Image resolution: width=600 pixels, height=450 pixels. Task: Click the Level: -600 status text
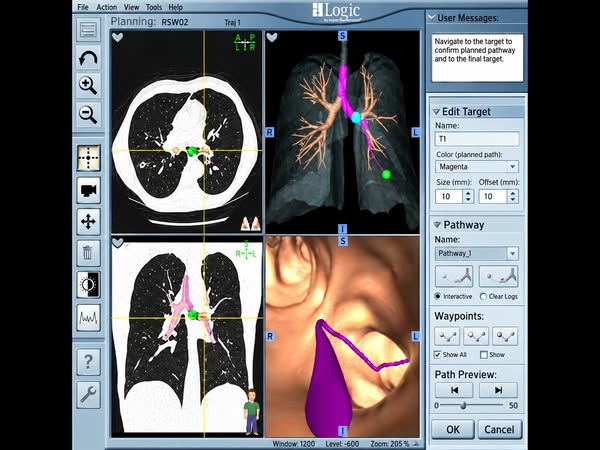coord(342,444)
